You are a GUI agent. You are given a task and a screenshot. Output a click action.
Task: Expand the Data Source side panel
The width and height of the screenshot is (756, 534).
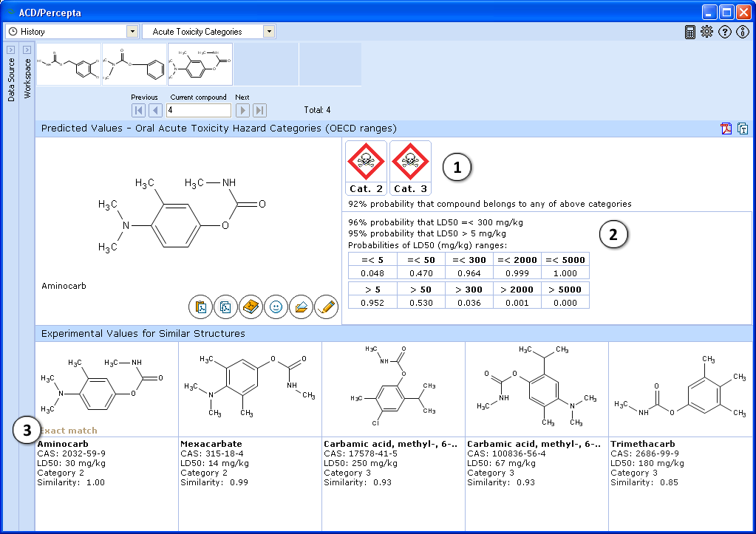point(10,49)
